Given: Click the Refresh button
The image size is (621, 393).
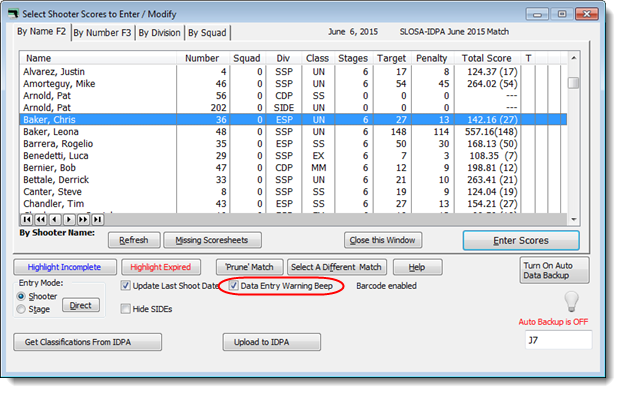Looking at the screenshot, I should tap(134, 240).
